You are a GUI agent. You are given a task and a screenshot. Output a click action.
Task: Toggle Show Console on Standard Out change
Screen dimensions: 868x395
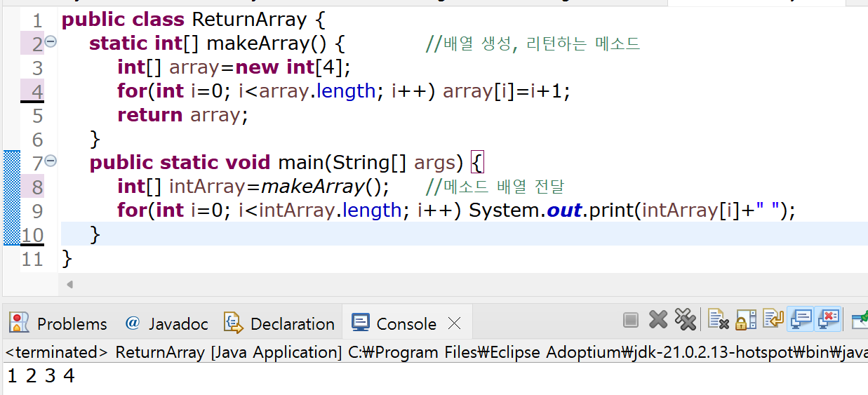(x=801, y=320)
